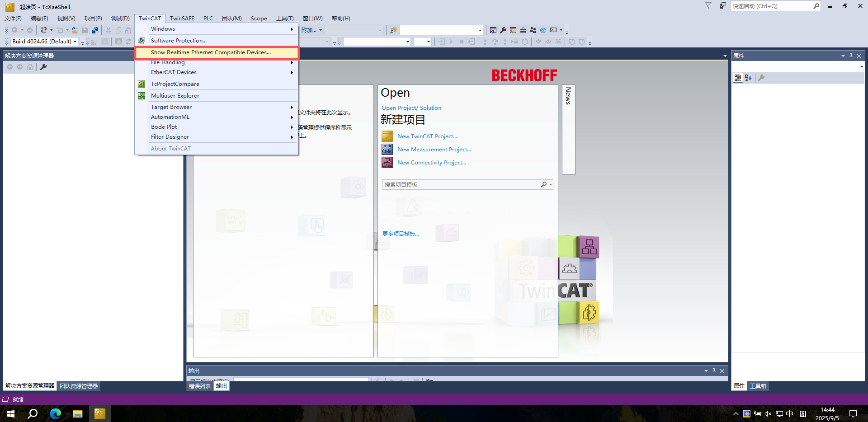Click the PLC Login toolbar icon
The height and width of the screenshot is (422, 868).
pyautogui.click(x=442, y=42)
